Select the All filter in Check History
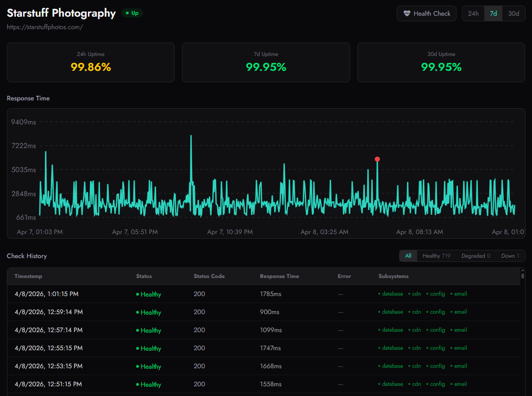The width and height of the screenshot is (532, 396). click(408, 255)
